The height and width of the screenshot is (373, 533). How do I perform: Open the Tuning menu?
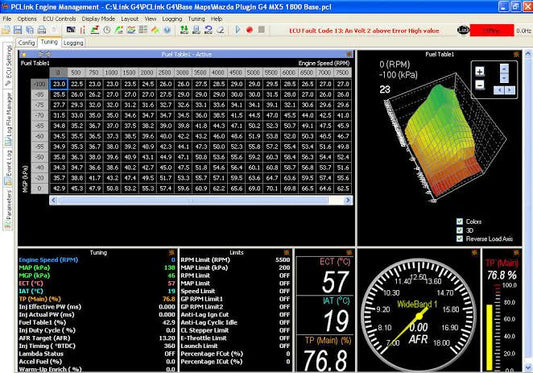click(196, 19)
